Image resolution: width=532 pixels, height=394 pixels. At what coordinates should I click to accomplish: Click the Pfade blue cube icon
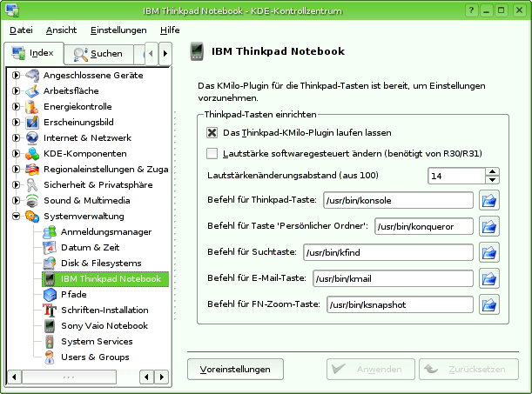click(50, 294)
